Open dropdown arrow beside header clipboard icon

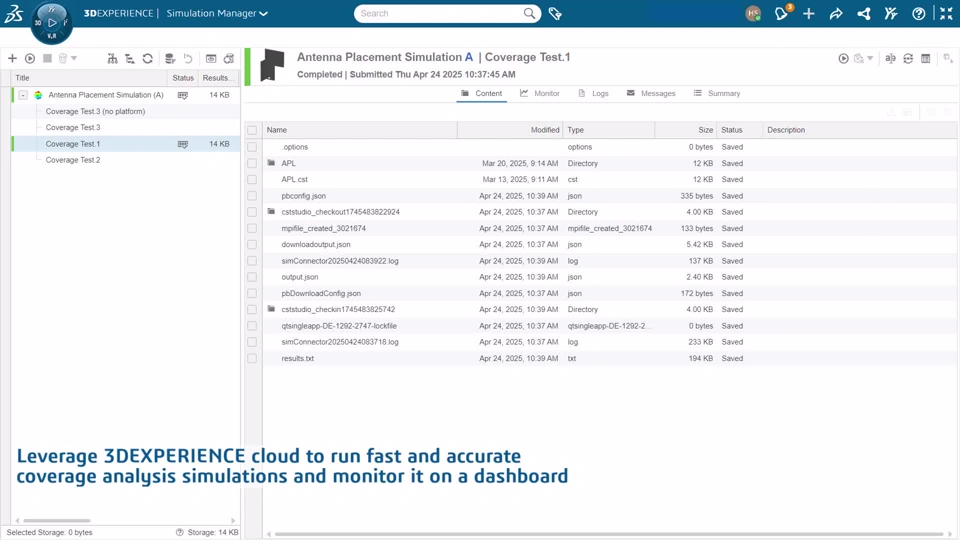(870, 58)
